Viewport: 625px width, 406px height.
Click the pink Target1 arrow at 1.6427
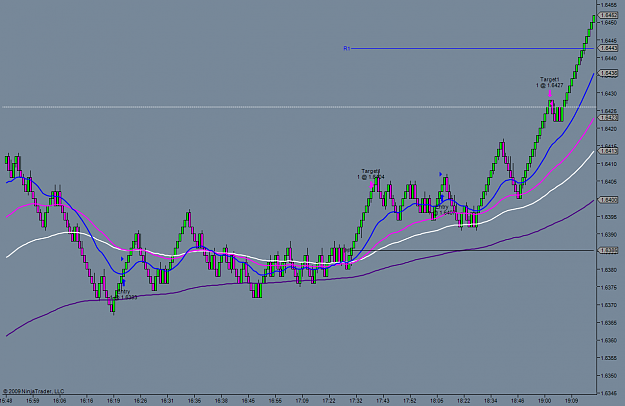550,94
